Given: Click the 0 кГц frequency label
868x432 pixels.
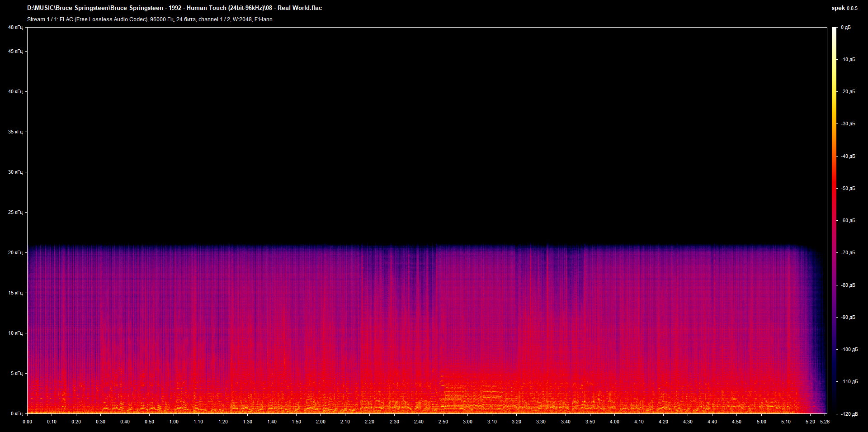Looking at the screenshot, I should click(17, 413).
